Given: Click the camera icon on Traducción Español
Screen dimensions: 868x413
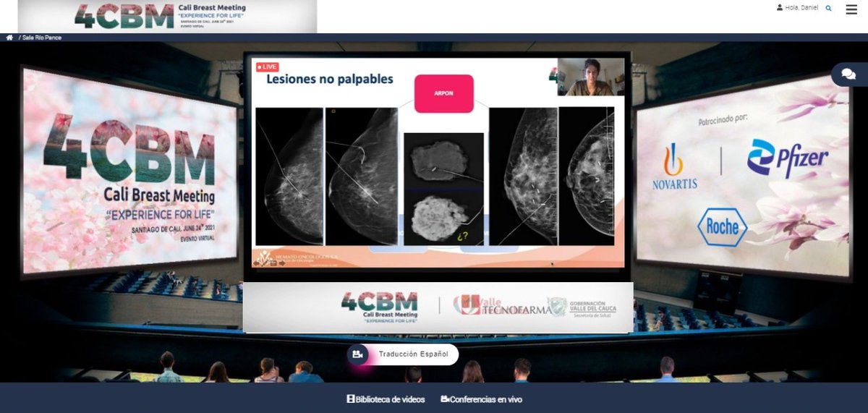Looking at the screenshot, I should [x=357, y=354].
